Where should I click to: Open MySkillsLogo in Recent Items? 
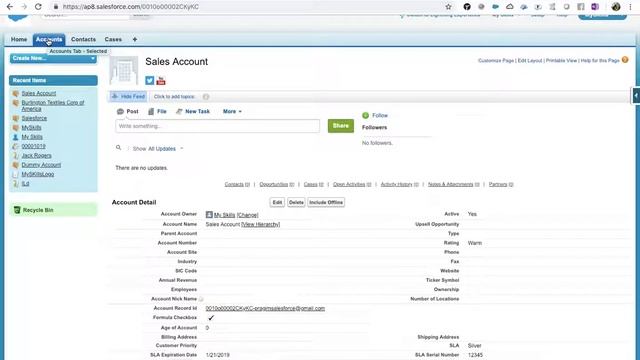(x=38, y=174)
